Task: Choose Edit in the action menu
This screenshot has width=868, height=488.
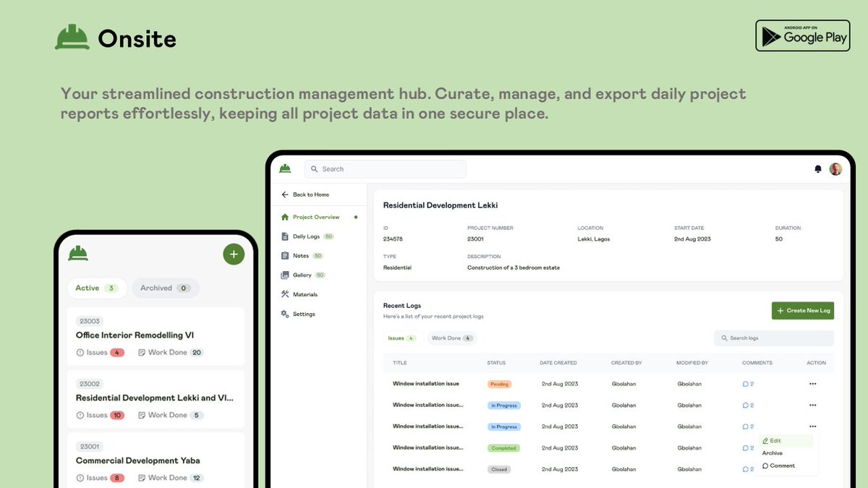Action: [786, 441]
